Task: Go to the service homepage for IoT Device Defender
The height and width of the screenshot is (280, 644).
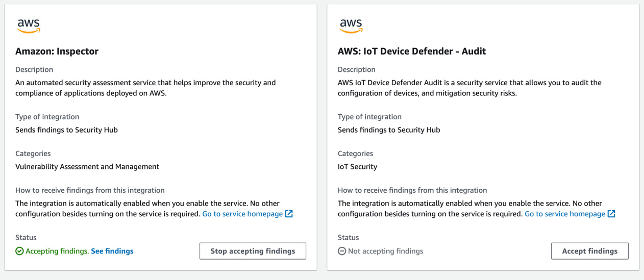Action: 565,214
